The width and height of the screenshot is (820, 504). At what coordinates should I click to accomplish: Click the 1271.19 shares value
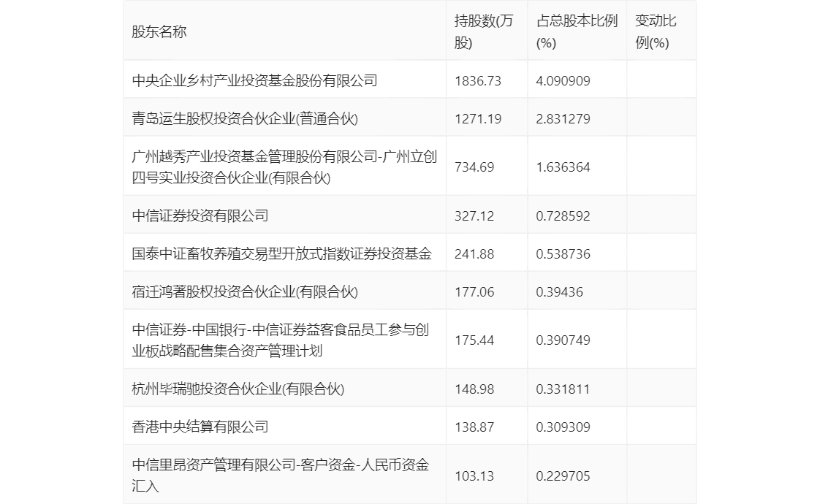[x=478, y=118]
